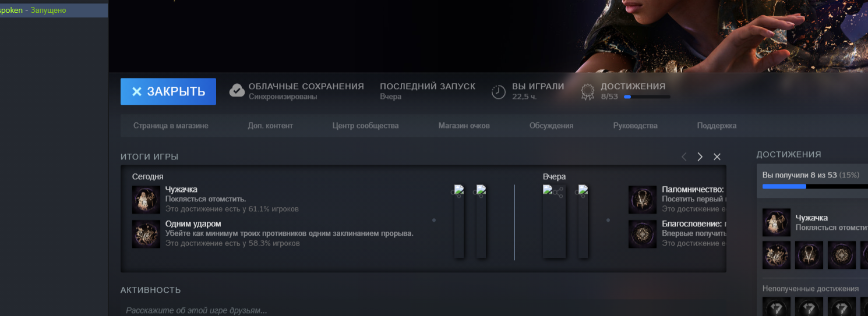Screen dimensions: 868x316
Task: Click text Это достижение есть у 58.3% игроков
Action: click(232, 243)
